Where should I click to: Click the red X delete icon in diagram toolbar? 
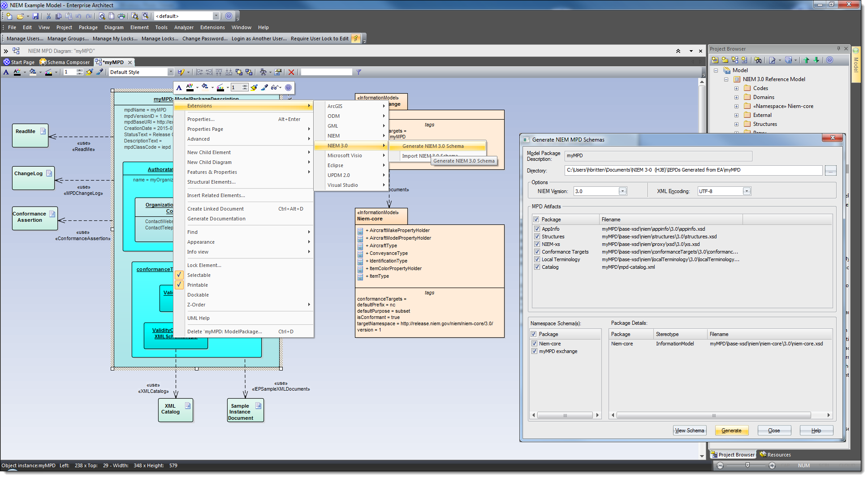(x=291, y=72)
